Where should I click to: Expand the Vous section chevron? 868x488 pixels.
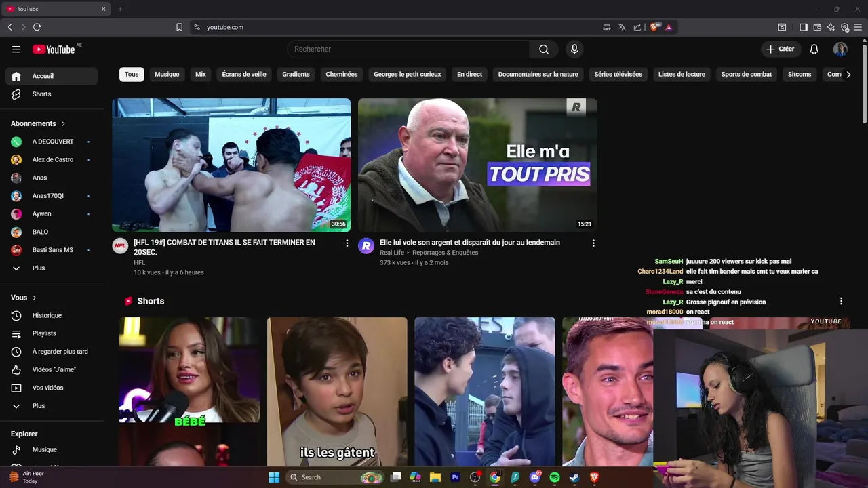pos(35,298)
